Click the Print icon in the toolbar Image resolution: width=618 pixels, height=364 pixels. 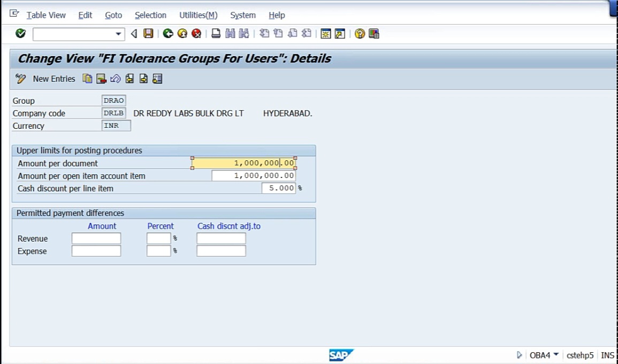(x=216, y=34)
